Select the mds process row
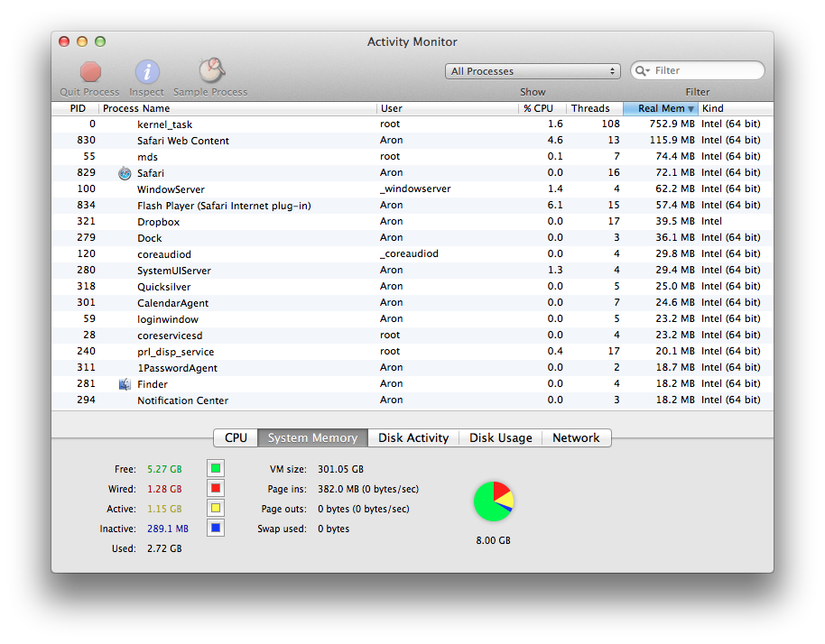825x644 pixels. coord(412,157)
